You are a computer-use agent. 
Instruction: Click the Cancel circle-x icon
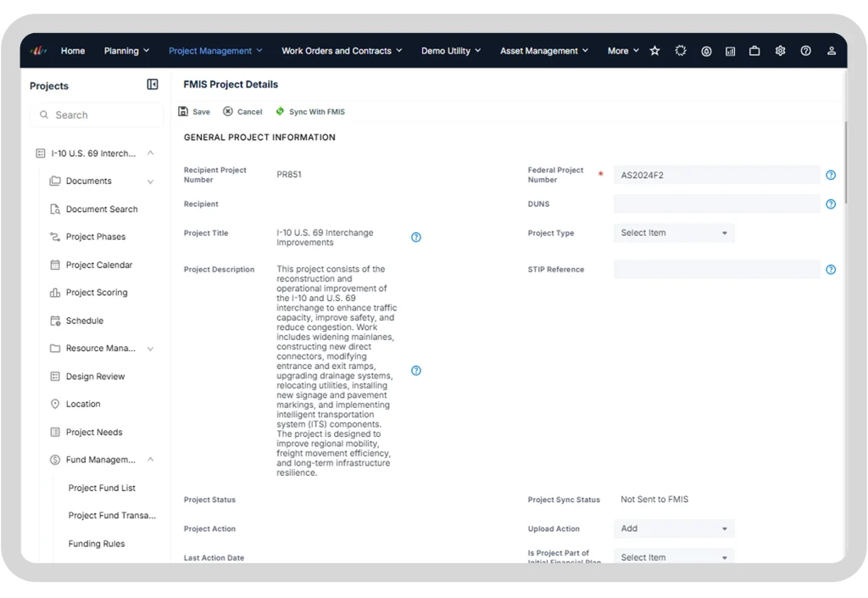tap(227, 111)
